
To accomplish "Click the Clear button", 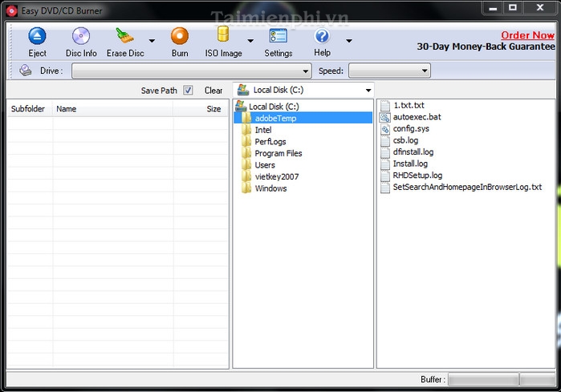I will (213, 91).
